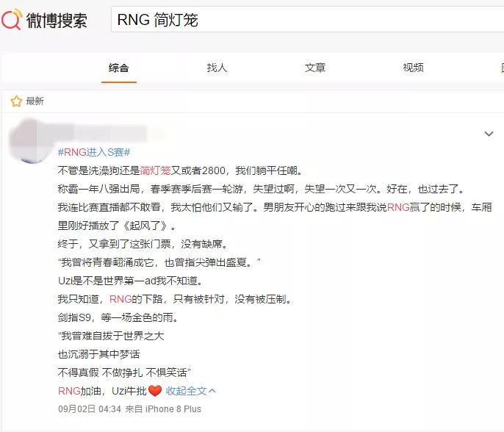Image resolution: width=504 pixels, height=432 pixels.
Task: Open the post options chevron dropdown
Action: coord(489,134)
